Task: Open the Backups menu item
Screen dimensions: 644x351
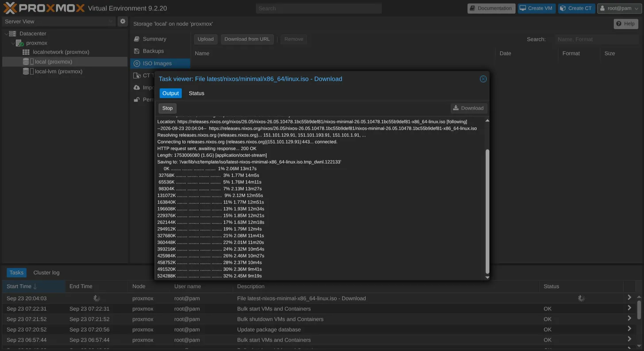Action: point(160,51)
